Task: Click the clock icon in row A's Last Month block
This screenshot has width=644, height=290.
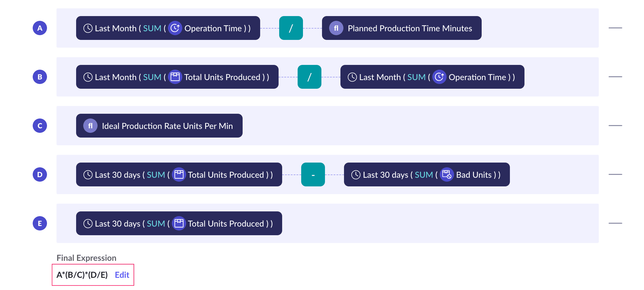Action: point(88,28)
